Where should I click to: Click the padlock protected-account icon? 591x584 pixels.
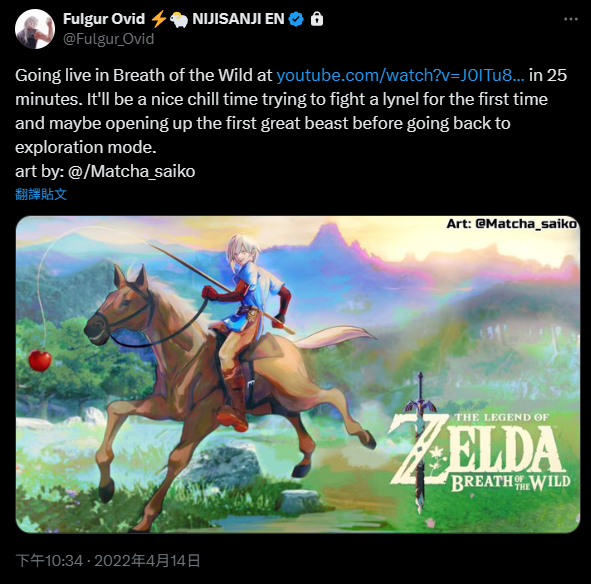click(317, 18)
